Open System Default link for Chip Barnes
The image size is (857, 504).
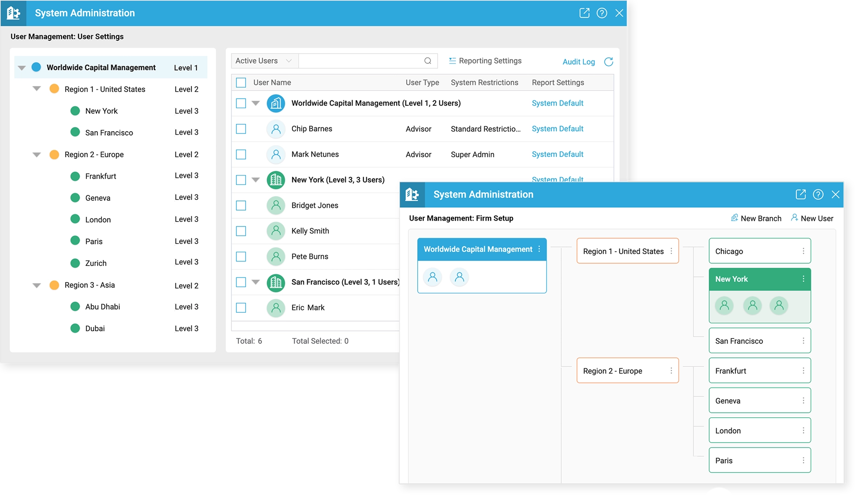557,129
